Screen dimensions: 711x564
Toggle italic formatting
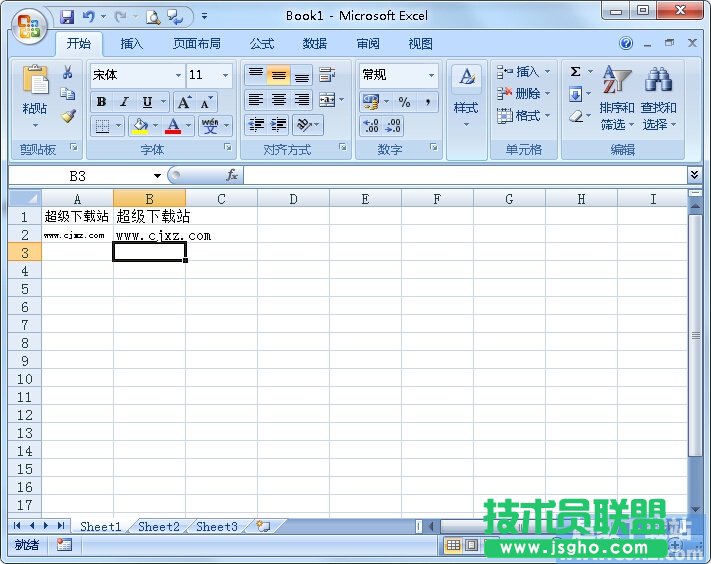[x=124, y=102]
